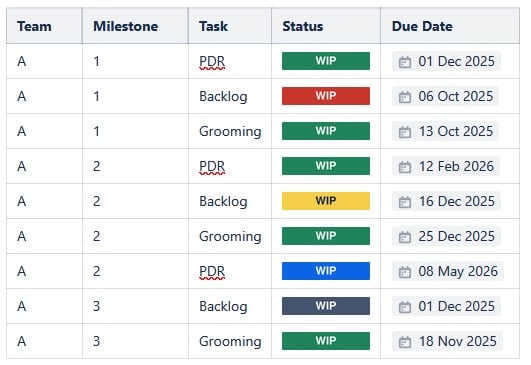Click calendar icon beside 25 Dec 2025

point(405,237)
